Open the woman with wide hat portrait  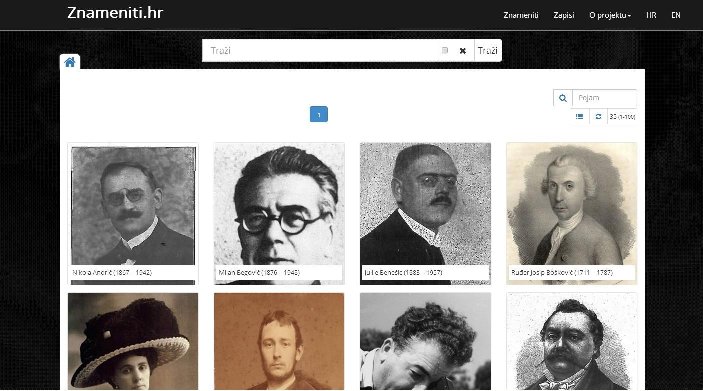click(x=133, y=341)
